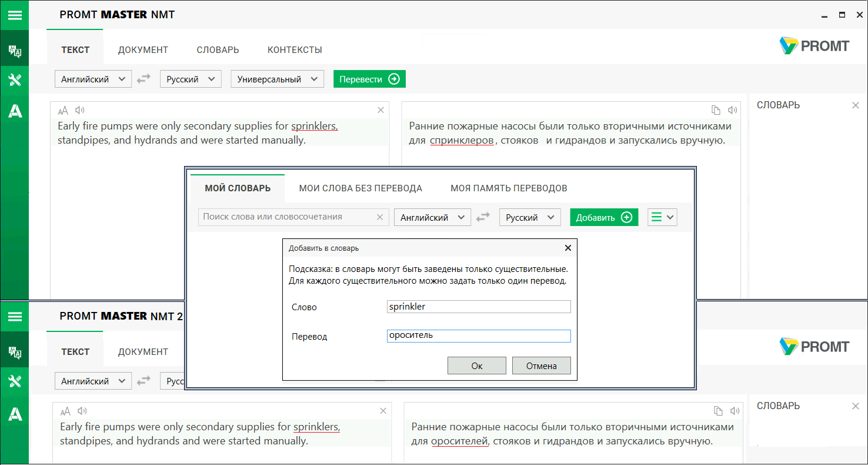The height and width of the screenshot is (465, 868).
Task: Copy the top translated text
Action: click(716, 110)
